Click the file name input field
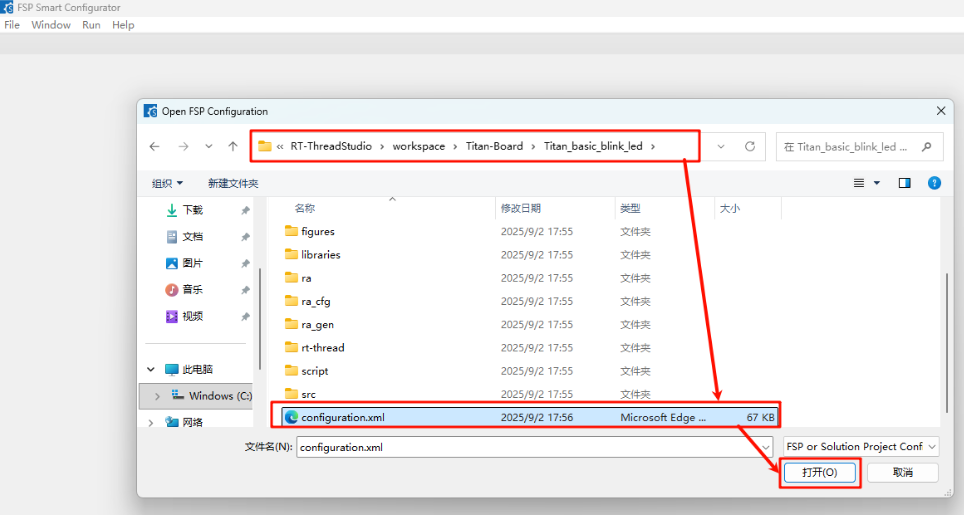The width and height of the screenshot is (964, 515). (528, 447)
